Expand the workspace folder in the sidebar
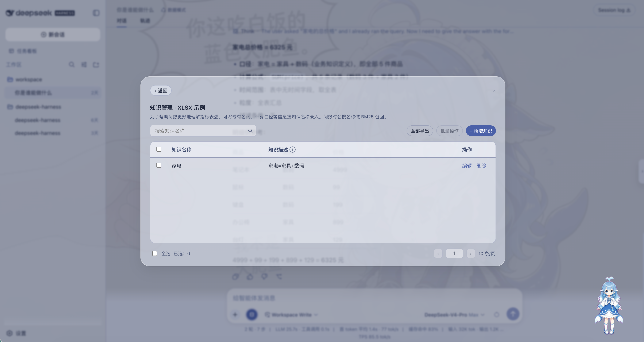The height and width of the screenshot is (342, 644). 29,79
